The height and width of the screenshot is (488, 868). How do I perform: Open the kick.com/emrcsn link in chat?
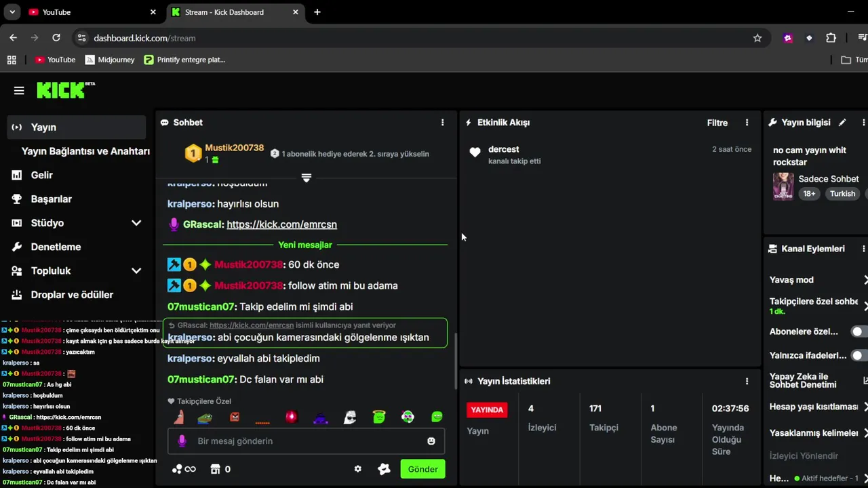(x=281, y=224)
